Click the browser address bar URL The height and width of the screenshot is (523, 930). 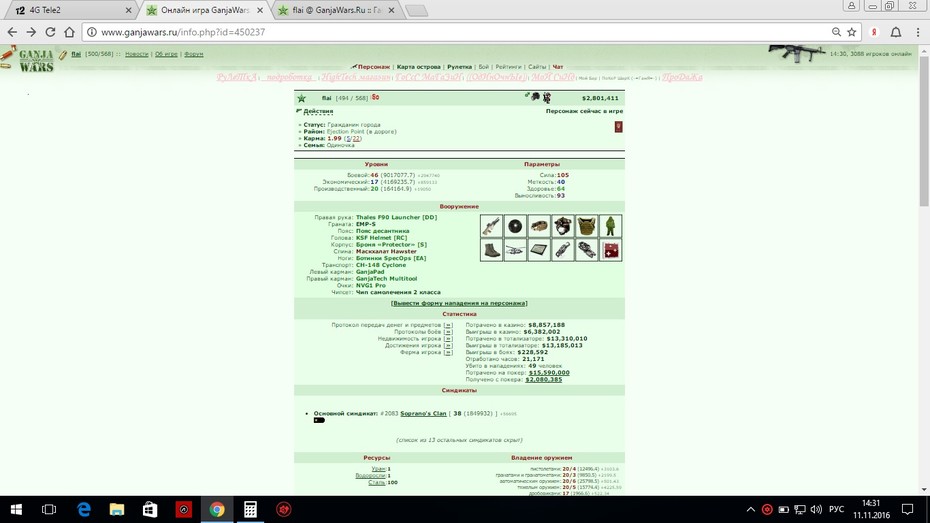(183, 32)
